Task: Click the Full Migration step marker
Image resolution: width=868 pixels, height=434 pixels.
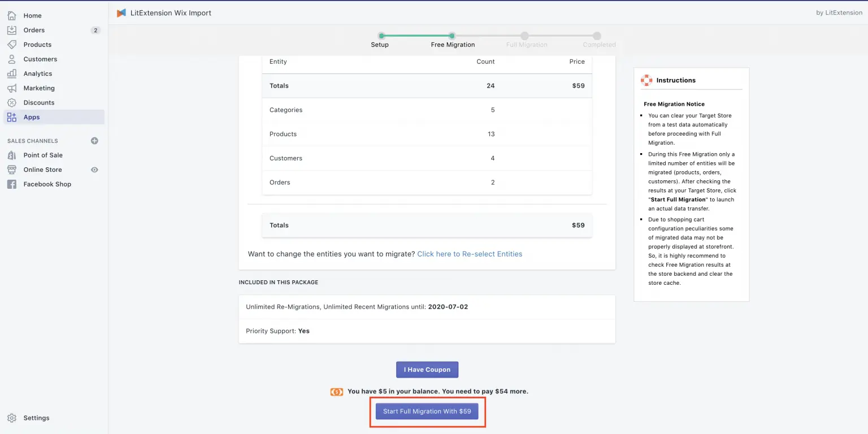Action: tap(524, 36)
